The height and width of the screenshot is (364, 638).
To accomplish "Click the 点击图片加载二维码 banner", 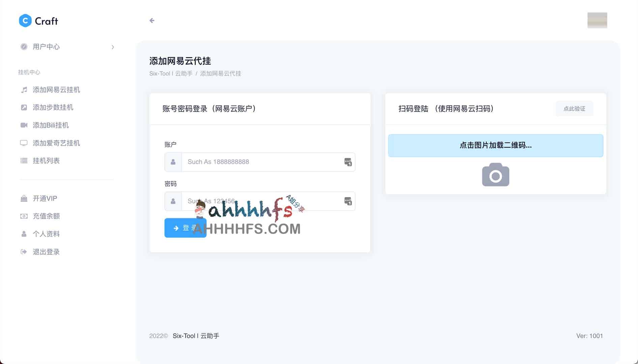I will point(496,146).
